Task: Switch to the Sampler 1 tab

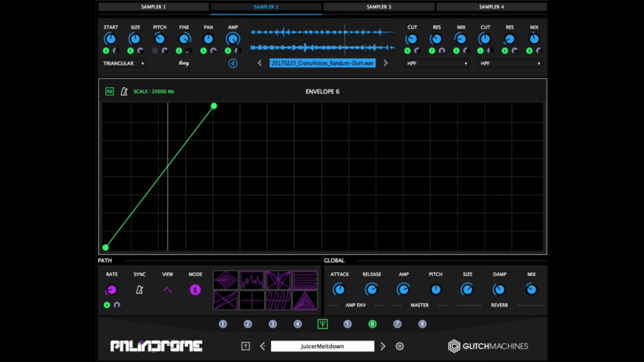Action: [153, 7]
